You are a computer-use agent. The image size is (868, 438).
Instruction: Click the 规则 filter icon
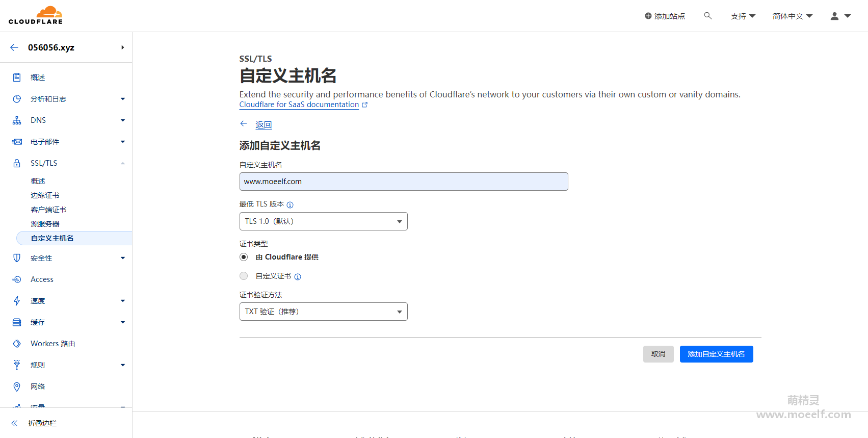tap(17, 365)
